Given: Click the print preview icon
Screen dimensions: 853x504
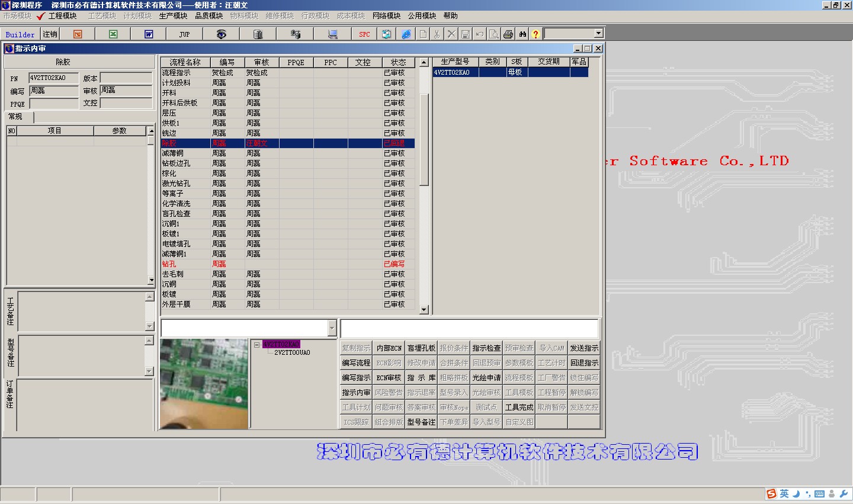Looking at the screenshot, I should (x=494, y=34).
